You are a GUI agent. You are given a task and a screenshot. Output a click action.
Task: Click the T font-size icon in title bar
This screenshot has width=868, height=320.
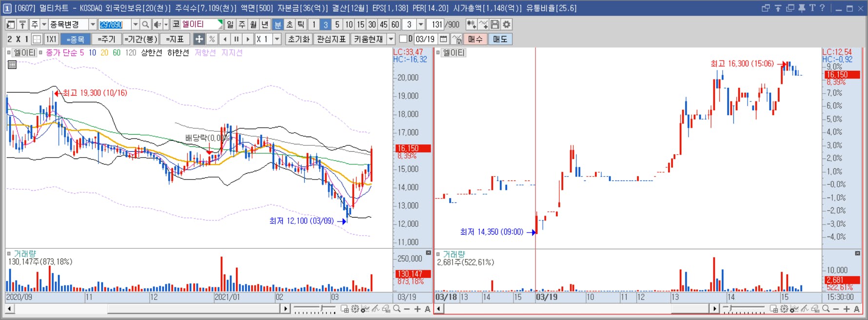point(812,8)
